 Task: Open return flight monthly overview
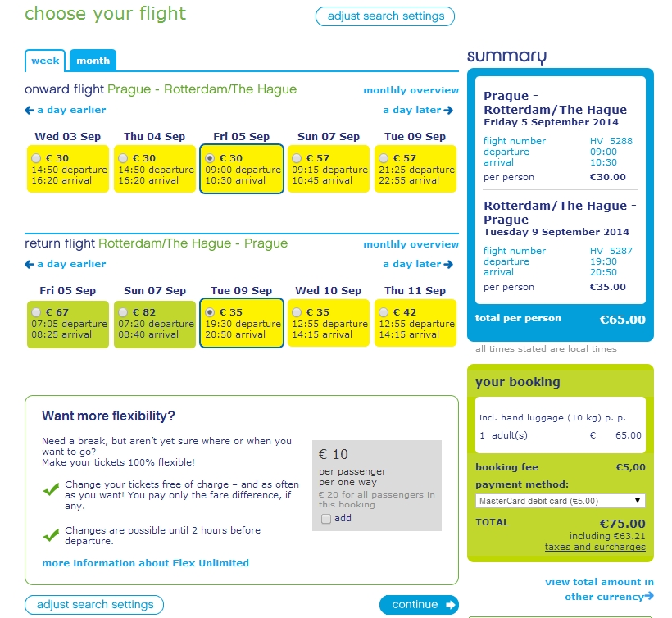pyautogui.click(x=411, y=244)
